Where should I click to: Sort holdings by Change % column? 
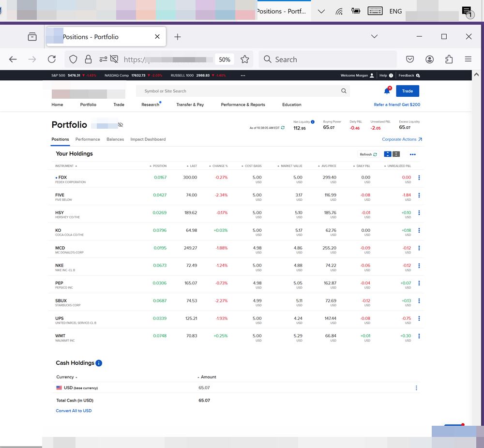point(218,166)
